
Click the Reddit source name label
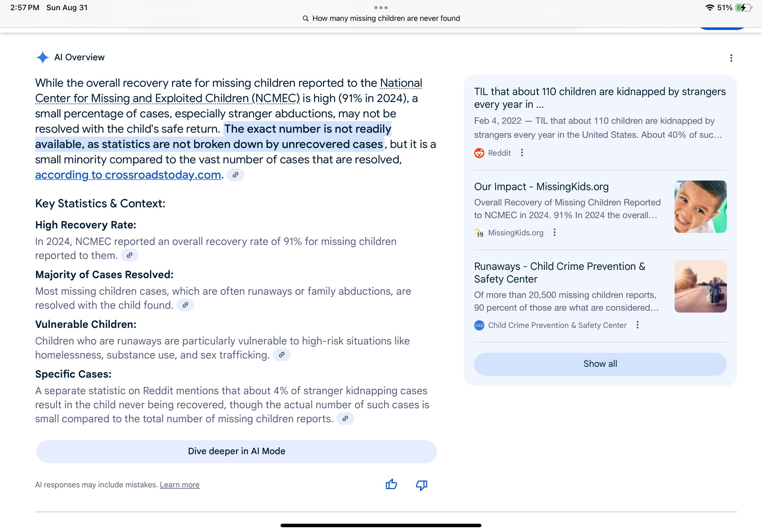click(499, 153)
